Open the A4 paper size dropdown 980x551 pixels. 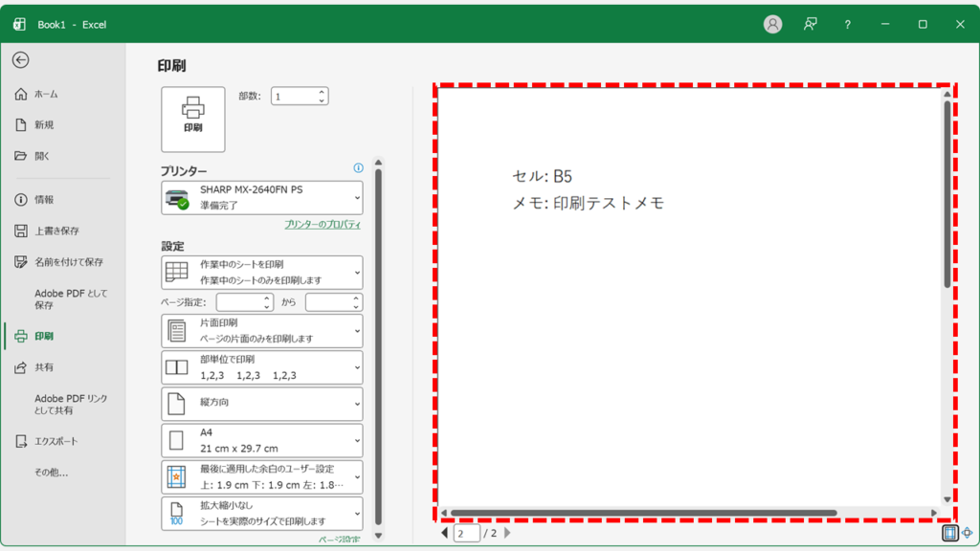[262, 440]
